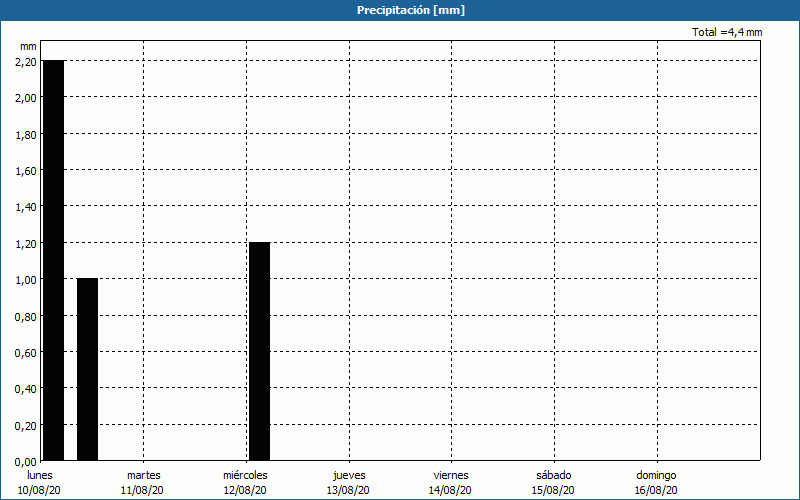Click the y-axis value '1,20'
This screenshot has height=500, width=800.
click(26, 244)
